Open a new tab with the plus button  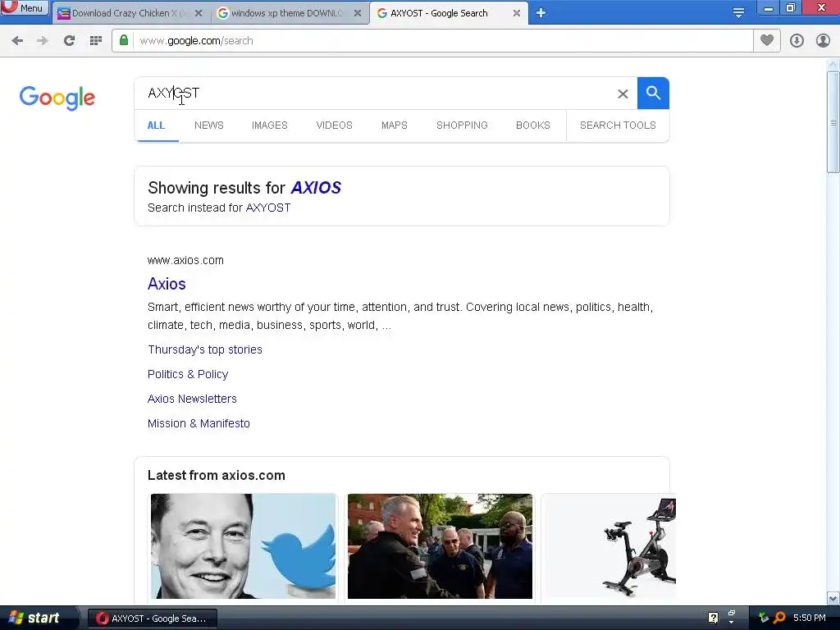tap(541, 13)
